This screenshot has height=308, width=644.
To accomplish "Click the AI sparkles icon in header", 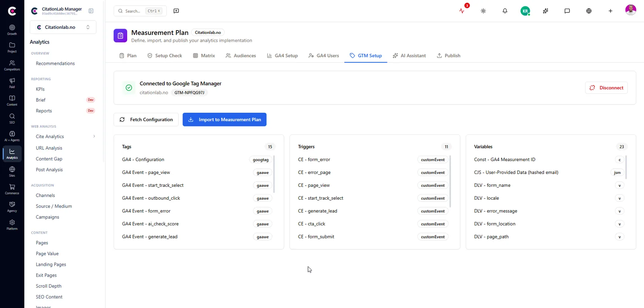I will [x=545, y=11].
